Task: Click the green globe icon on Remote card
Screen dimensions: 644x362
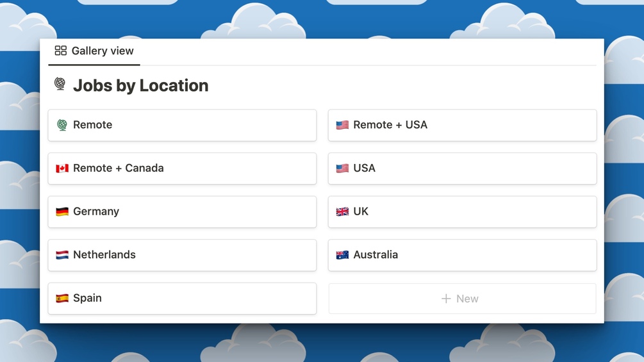Action: pyautogui.click(x=62, y=125)
